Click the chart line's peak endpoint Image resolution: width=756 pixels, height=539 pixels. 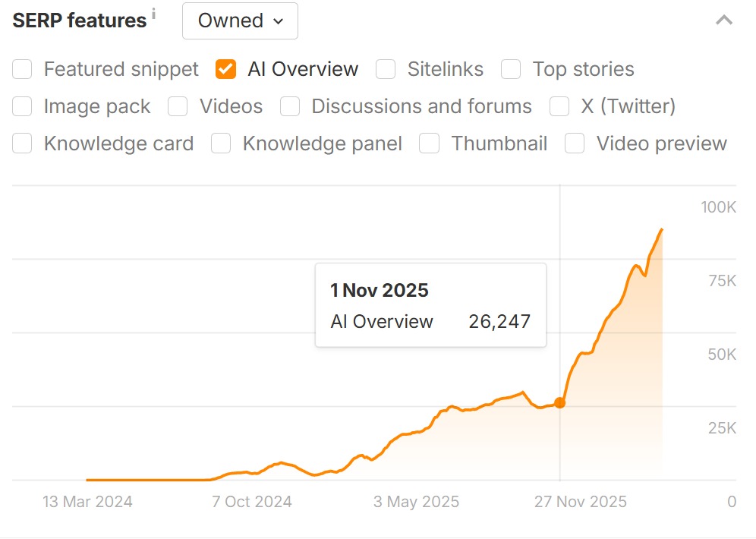[x=663, y=229]
